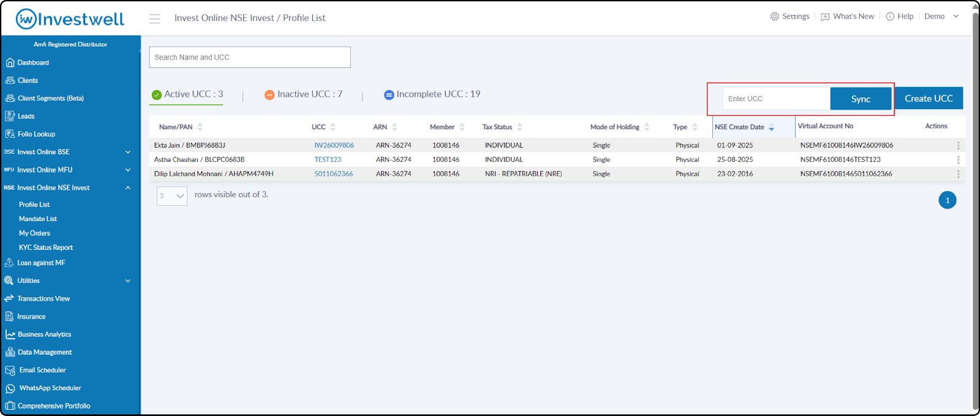Switch to Active UCC tab
This screenshot has height=416, width=980.
click(187, 94)
